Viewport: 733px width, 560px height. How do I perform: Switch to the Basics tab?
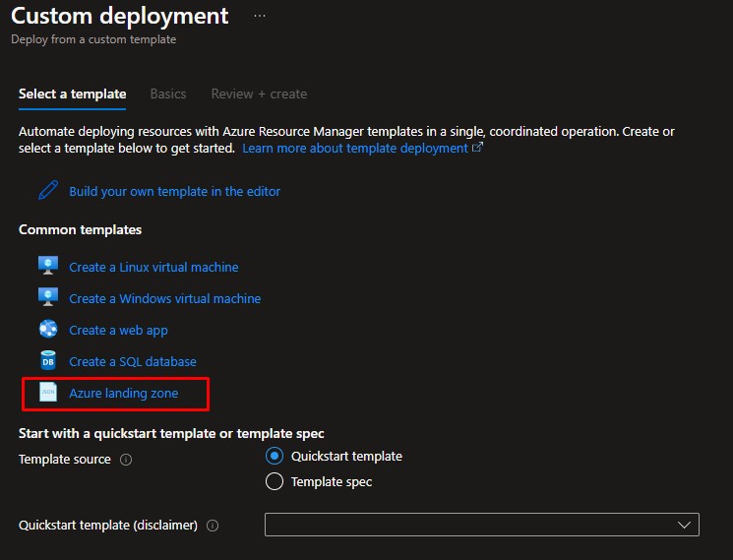pos(168,93)
